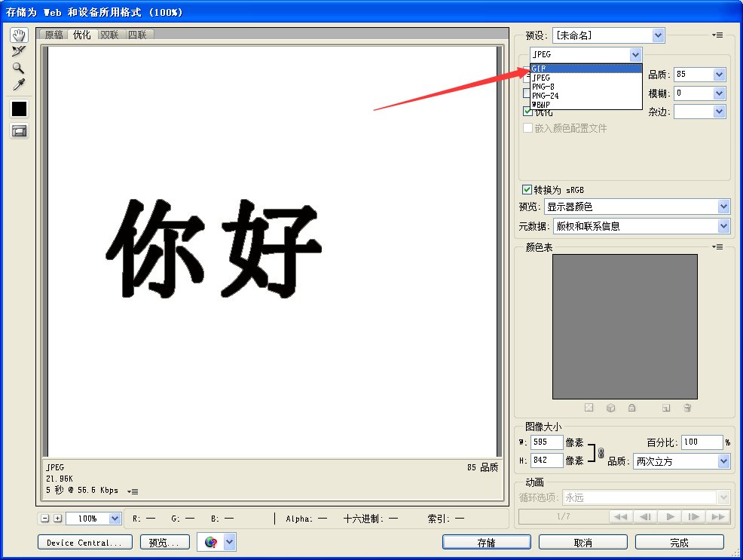The width and height of the screenshot is (743, 560).
Task: Select the Eyedropper tool
Action: [18, 84]
